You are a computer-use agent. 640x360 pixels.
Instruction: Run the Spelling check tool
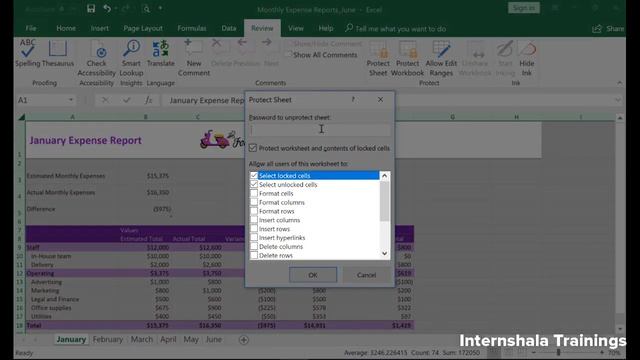point(28,53)
